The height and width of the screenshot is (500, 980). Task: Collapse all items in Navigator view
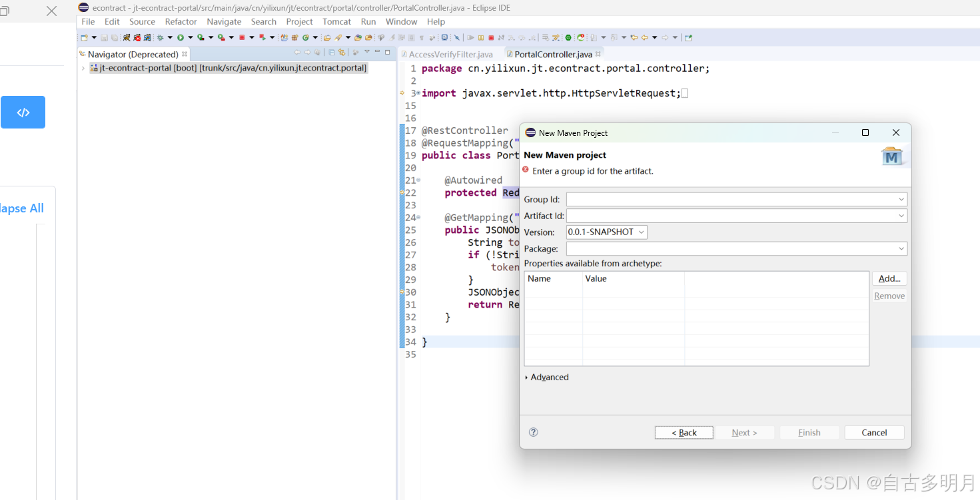(332, 53)
